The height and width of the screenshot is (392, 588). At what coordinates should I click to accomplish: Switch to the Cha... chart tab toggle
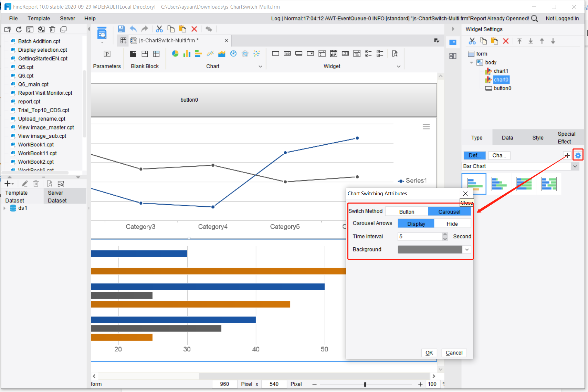(499, 155)
